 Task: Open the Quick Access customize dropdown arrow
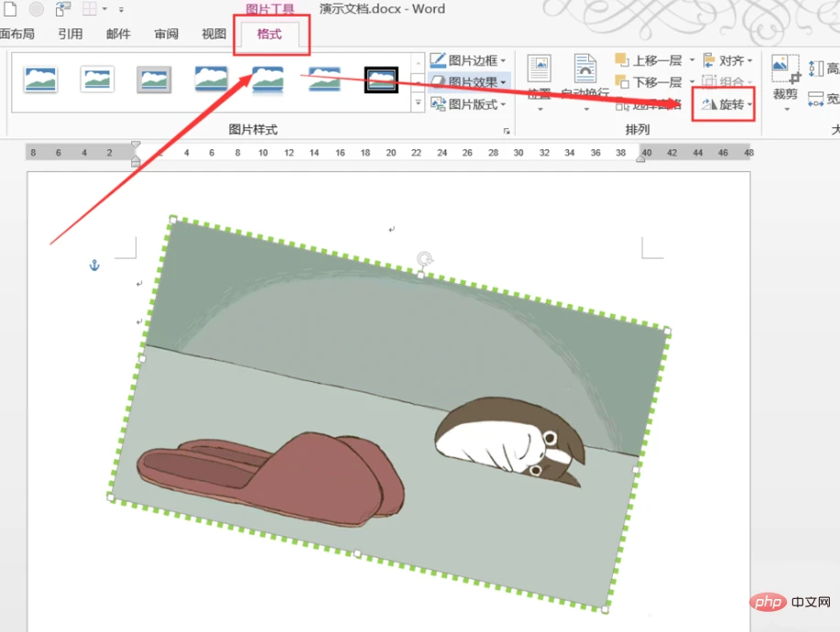coord(122,9)
